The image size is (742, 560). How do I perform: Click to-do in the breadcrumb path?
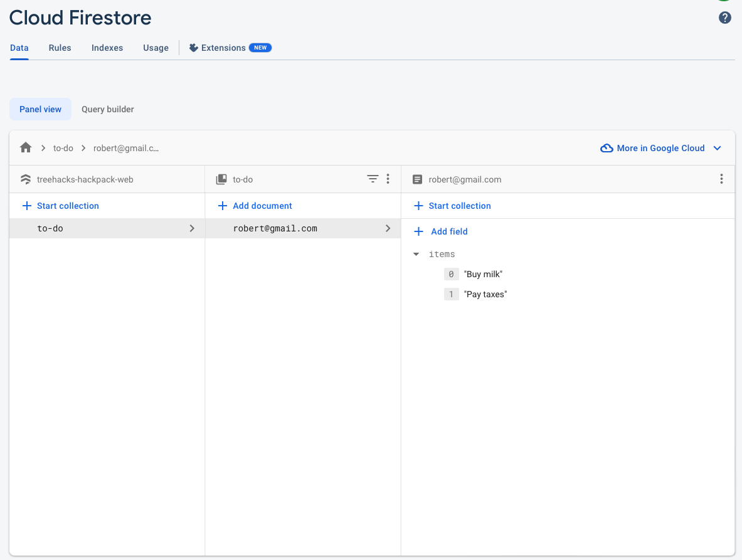coord(63,148)
